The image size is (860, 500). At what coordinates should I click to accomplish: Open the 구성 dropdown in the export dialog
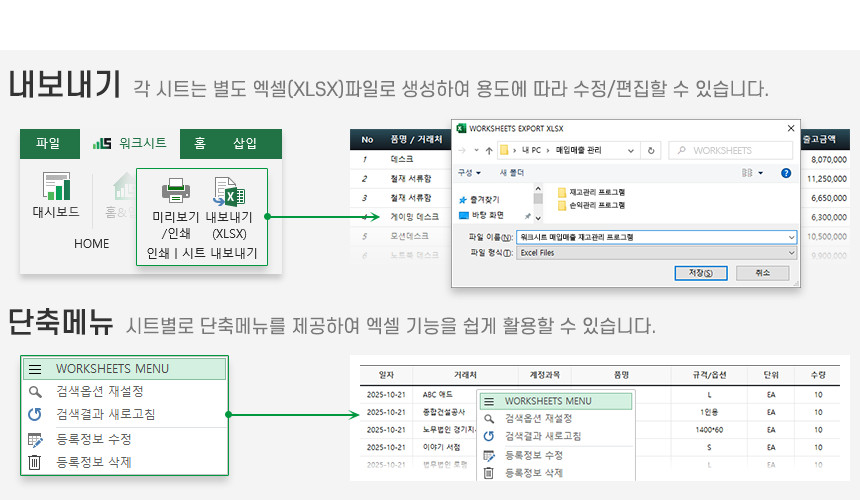click(x=468, y=172)
